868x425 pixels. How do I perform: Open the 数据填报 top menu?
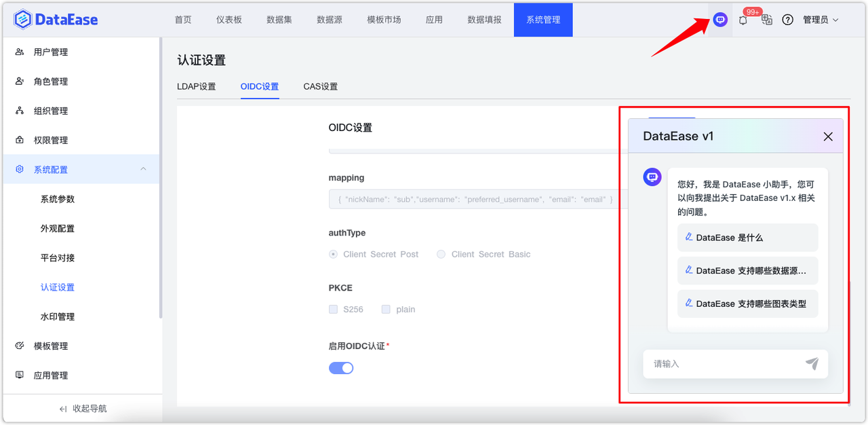(x=484, y=20)
